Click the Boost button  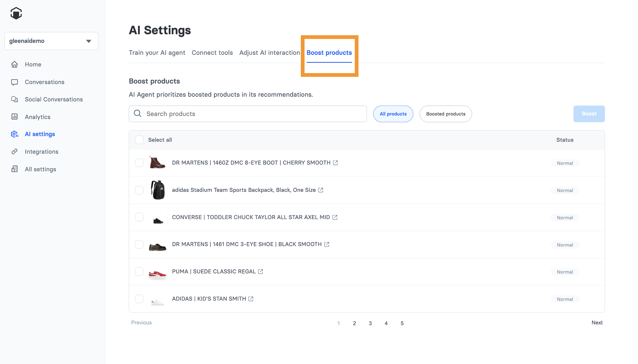coord(589,114)
